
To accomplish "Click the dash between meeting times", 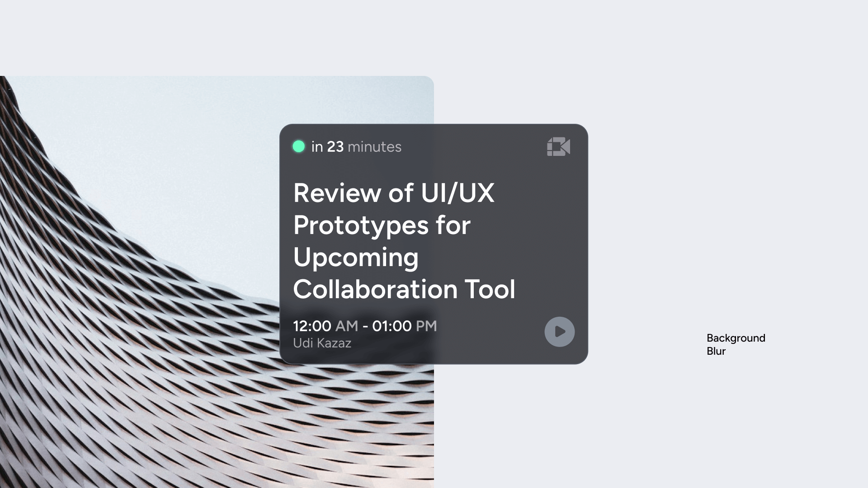I will click(365, 326).
